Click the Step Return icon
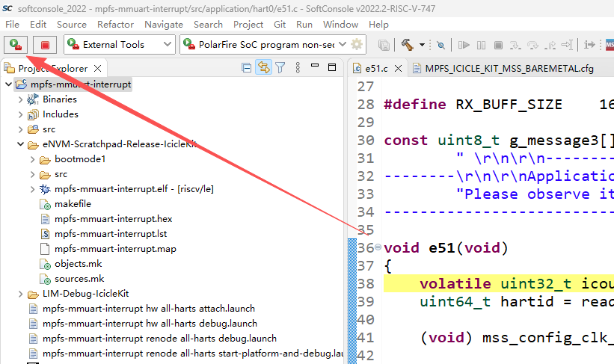This screenshot has width=614, height=364. [x=550, y=45]
